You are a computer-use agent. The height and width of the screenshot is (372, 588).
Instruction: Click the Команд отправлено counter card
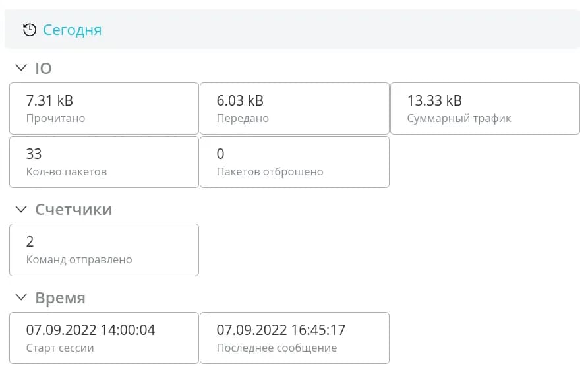103,250
